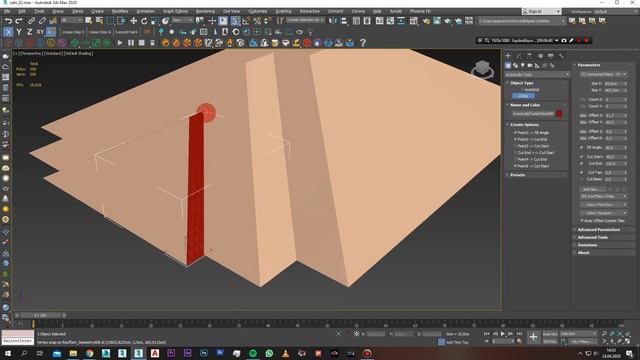This screenshot has height=360, width=640.
Task: Click the ViewCube in the viewport
Action: [x=482, y=68]
